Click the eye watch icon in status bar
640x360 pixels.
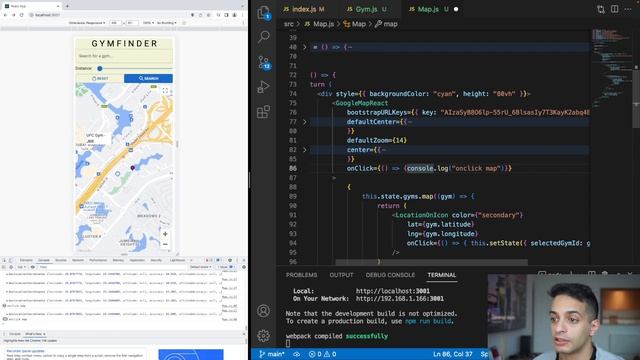coord(297,354)
